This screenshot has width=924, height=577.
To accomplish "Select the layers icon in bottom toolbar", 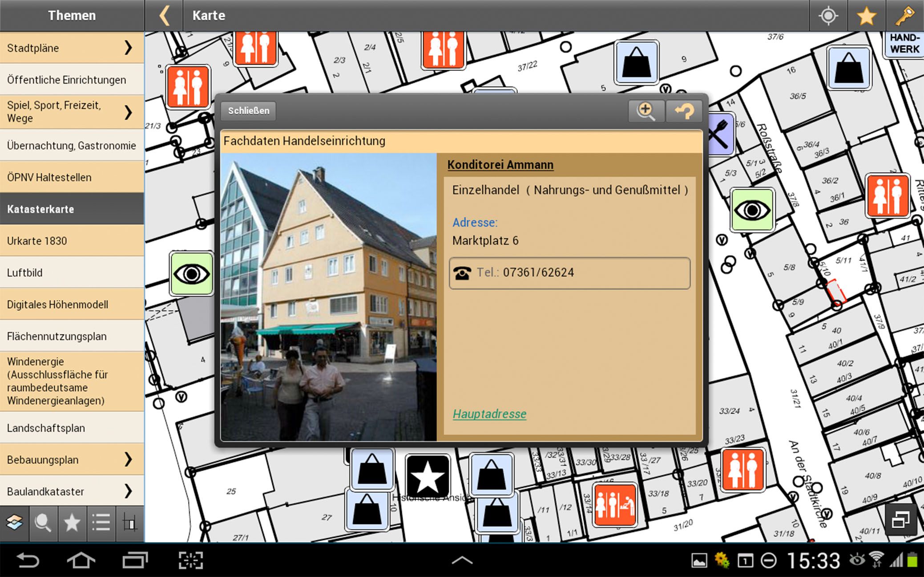I will tap(14, 522).
